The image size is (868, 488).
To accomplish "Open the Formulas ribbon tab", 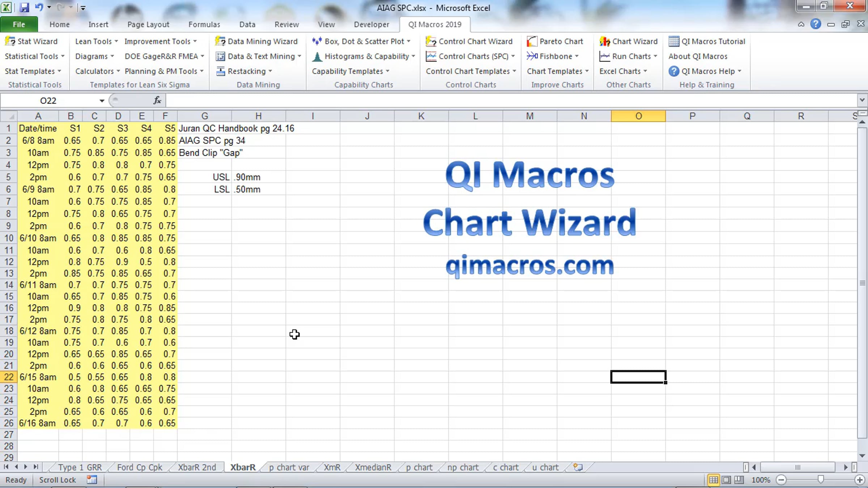I will 204,24.
